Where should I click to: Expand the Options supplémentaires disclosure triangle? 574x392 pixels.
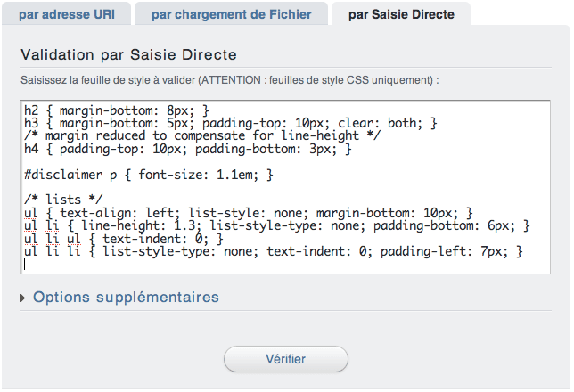click(22, 298)
